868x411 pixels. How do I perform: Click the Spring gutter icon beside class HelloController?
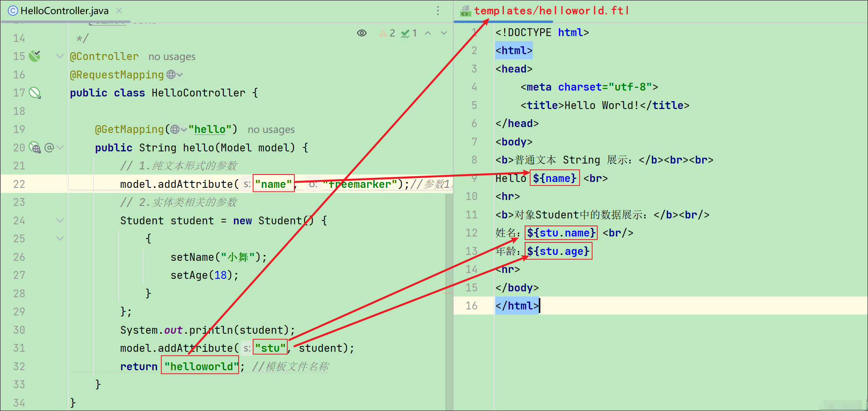coord(35,93)
